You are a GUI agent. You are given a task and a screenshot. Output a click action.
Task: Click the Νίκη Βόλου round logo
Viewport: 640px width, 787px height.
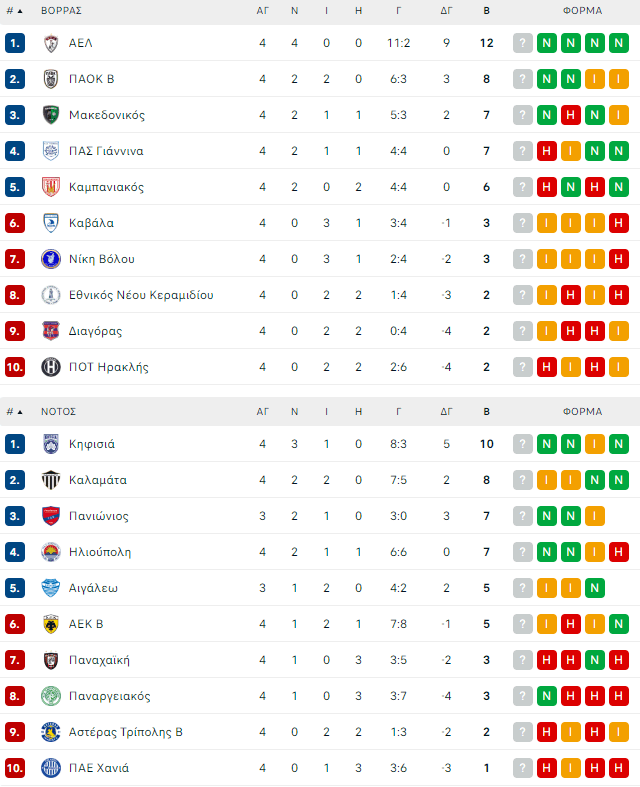click(x=51, y=259)
